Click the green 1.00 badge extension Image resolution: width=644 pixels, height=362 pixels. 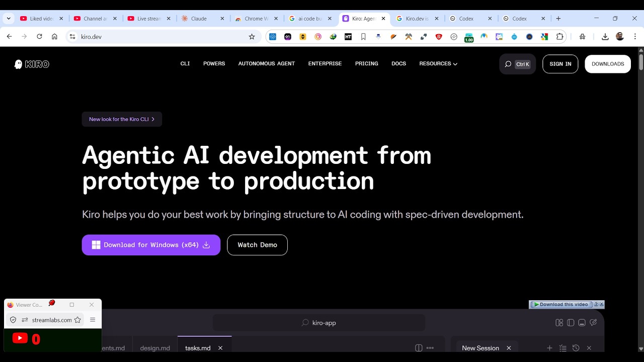[469, 38]
